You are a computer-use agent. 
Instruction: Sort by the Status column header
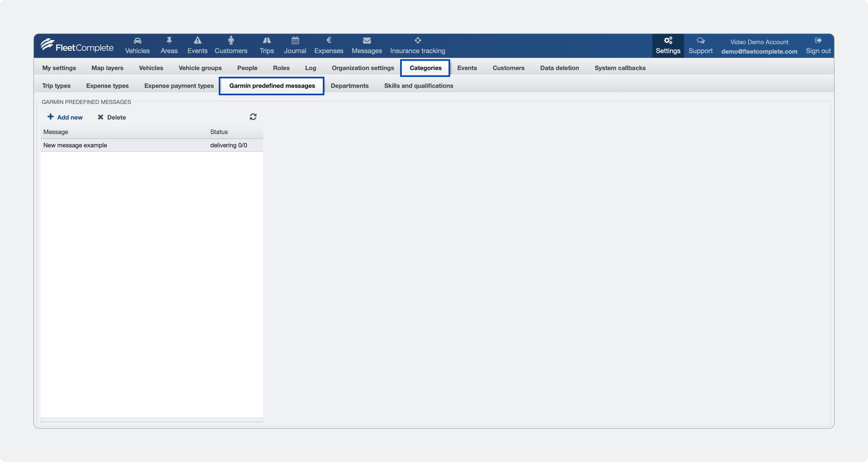(x=219, y=132)
